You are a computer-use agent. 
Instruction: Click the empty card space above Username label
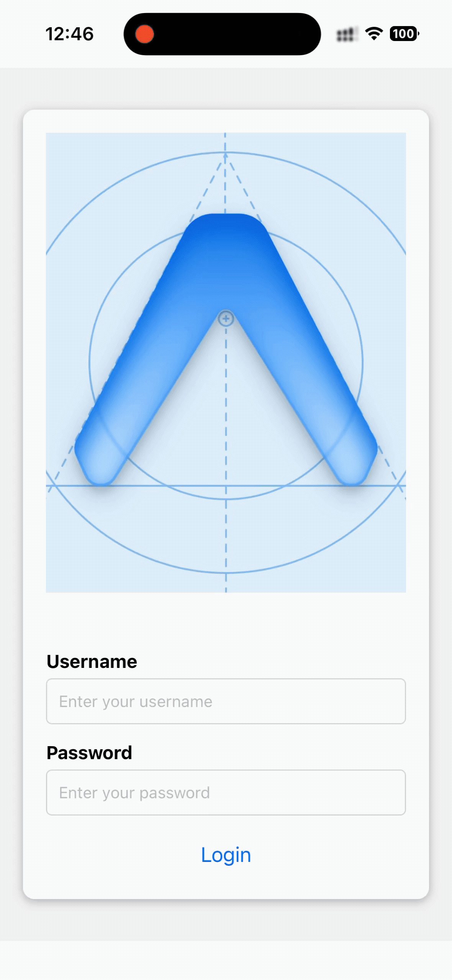226,621
